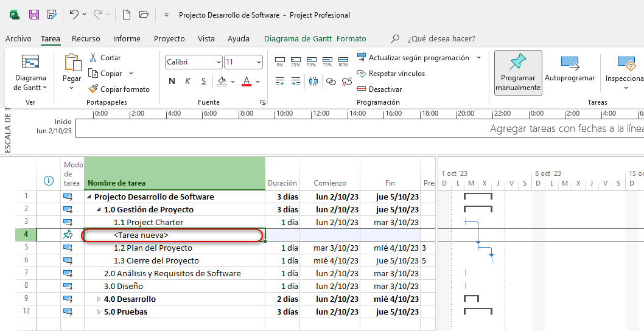Mark task 100% complete
Screen dimensions: 644x331
point(343,61)
